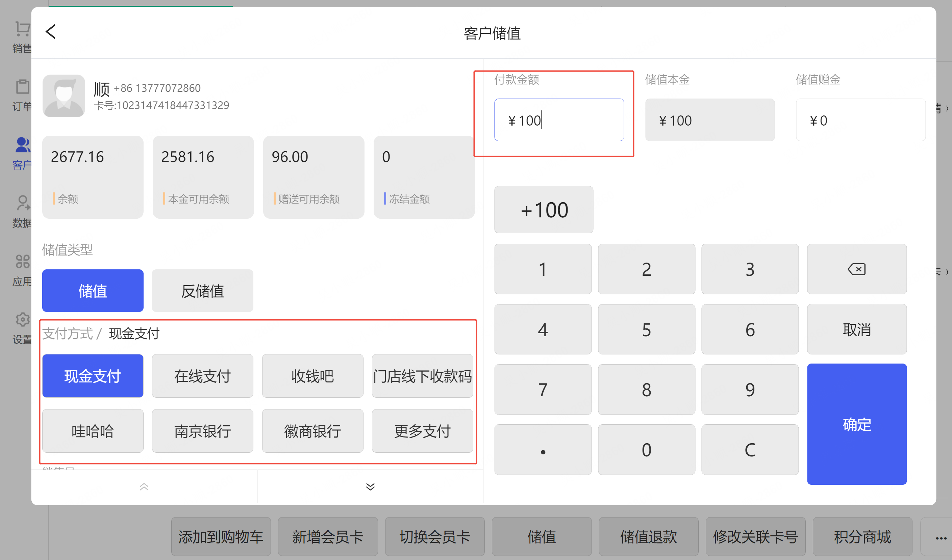Tap the +100 quick amount button
Image resolution: width=952 pixels, height=560 pixels.
pos(544,209)
